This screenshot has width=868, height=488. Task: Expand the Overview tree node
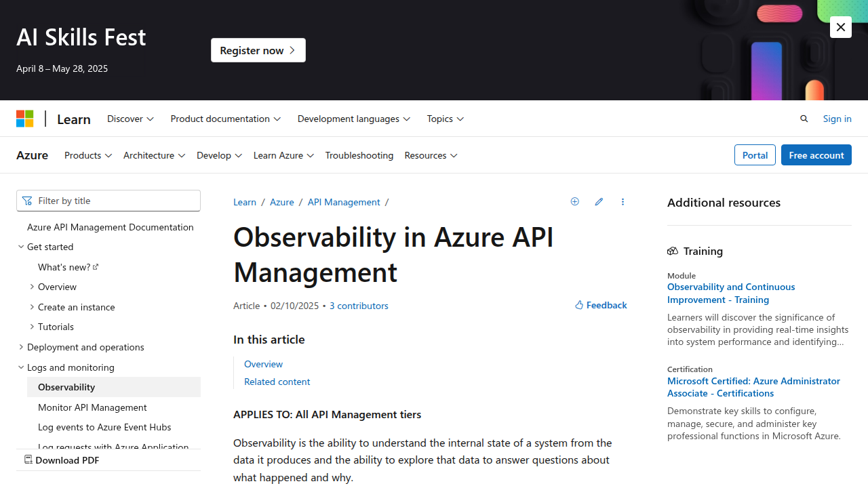[32, 287]
